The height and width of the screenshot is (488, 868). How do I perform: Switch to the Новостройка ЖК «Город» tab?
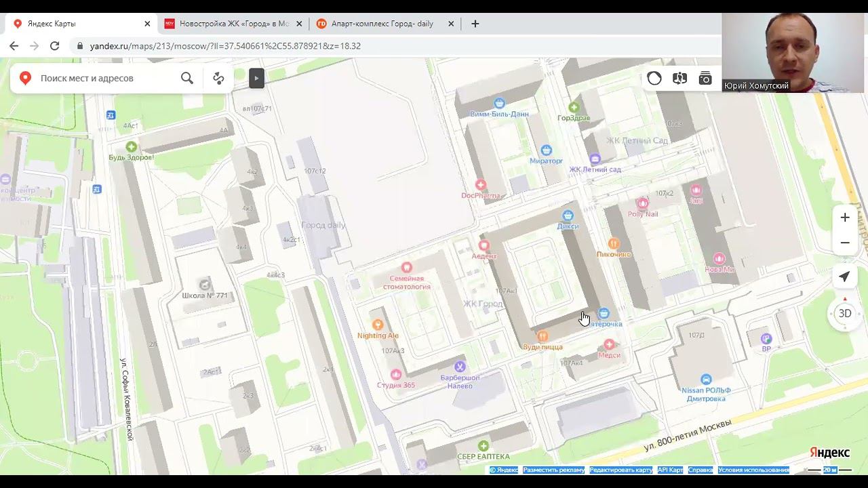click(x=234, y=24)
